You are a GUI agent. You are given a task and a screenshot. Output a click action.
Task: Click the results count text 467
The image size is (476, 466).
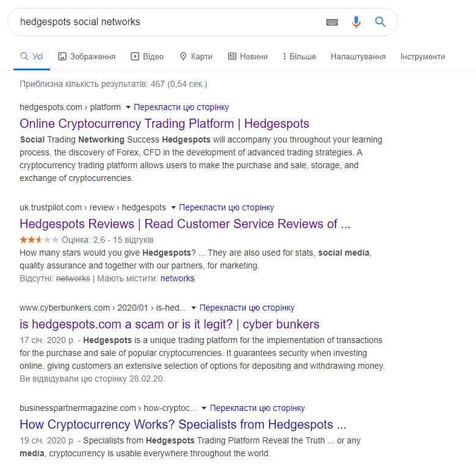tap(113, 84)
